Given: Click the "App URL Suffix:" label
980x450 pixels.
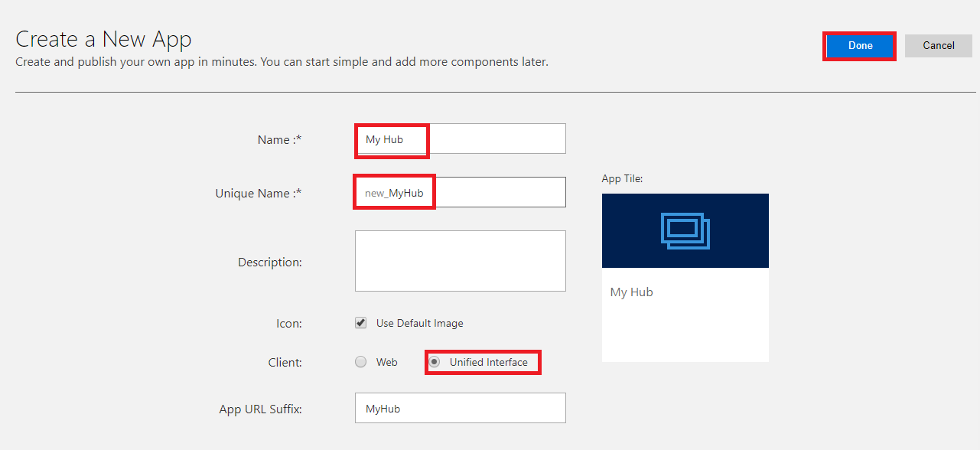Looking at the screenshot, I should coord(261,409).
